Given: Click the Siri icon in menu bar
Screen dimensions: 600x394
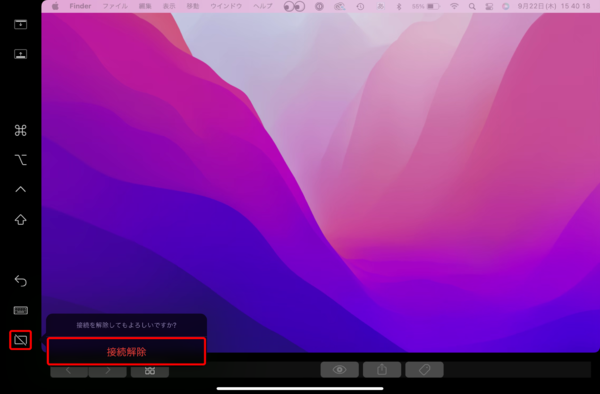Looking at the screenshot, I should click(x=506, y=7).
